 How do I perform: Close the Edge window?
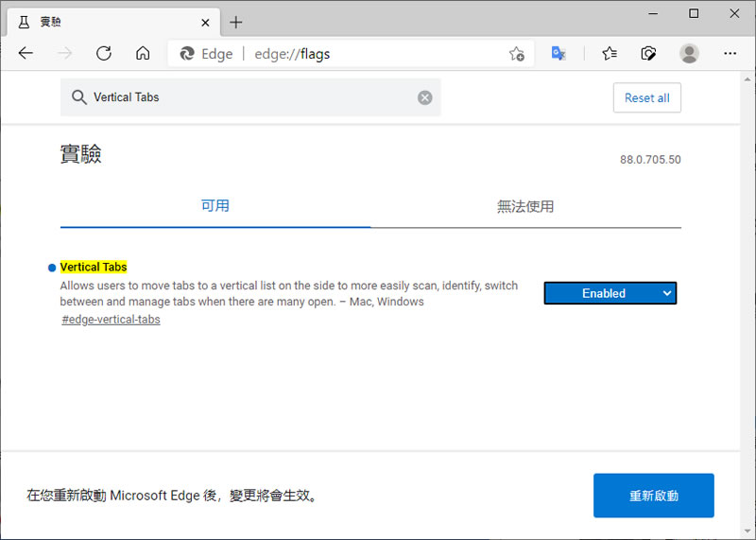click(x=734, y=13)
